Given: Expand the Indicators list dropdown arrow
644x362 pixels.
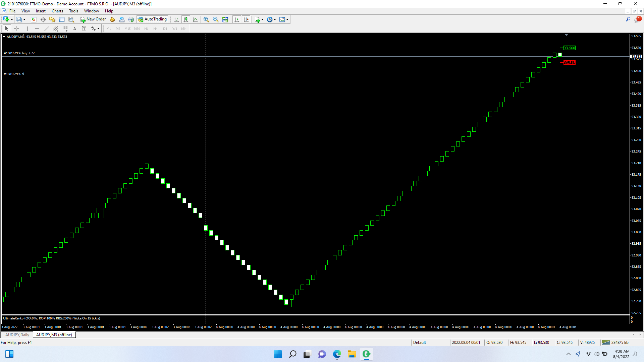Looking at the screenshot, I should (262, 19).
